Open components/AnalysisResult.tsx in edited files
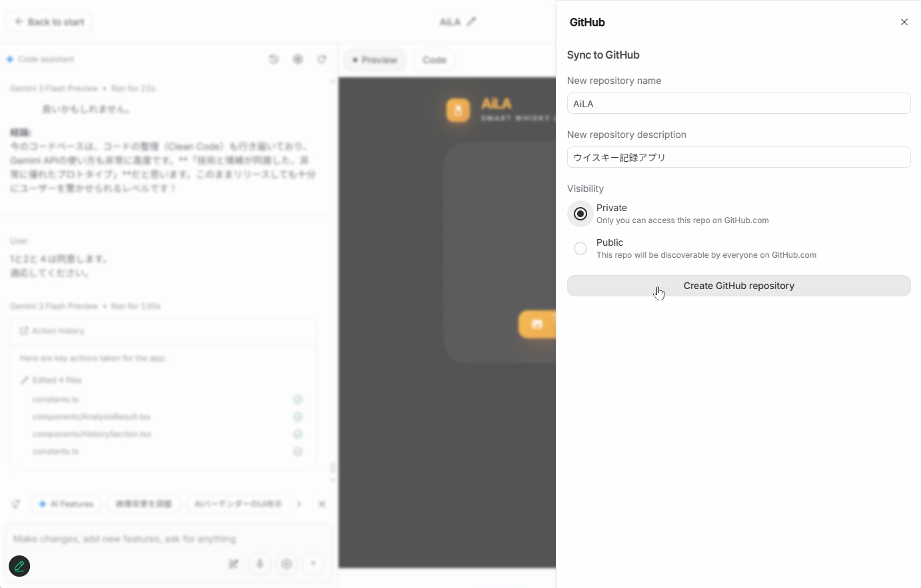The image size is (921, 588). pyautogui.click(x=91, y=417)
